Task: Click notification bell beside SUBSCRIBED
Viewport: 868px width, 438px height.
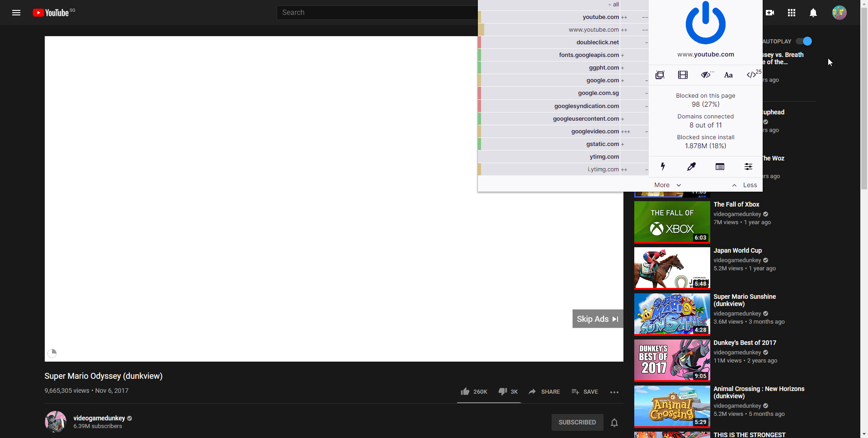Action: [614, 423]
